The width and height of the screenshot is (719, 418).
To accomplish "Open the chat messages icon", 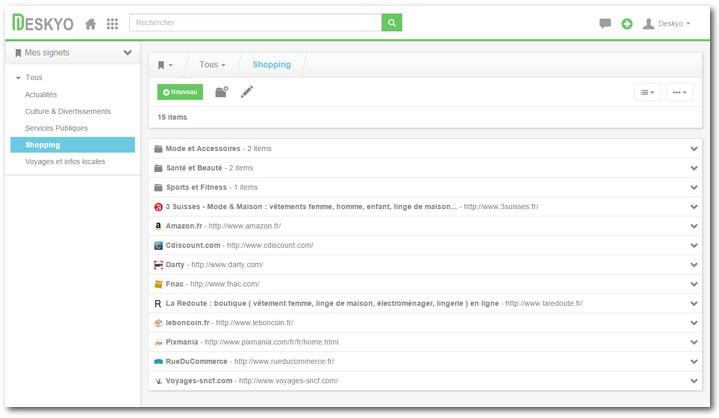I will tap(605, 23).
